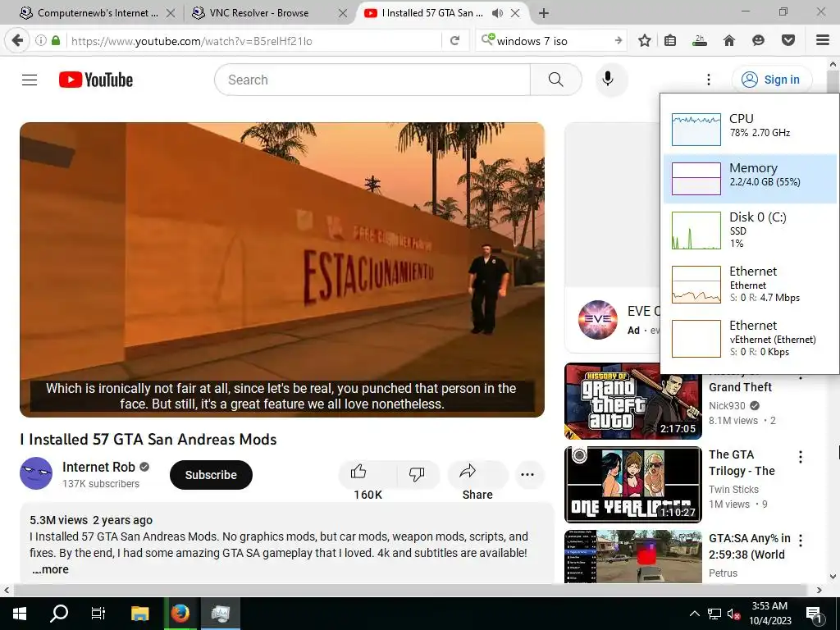
Task: Open 'The GTA Trilogy - The' video title
Action: pos(742,463)
